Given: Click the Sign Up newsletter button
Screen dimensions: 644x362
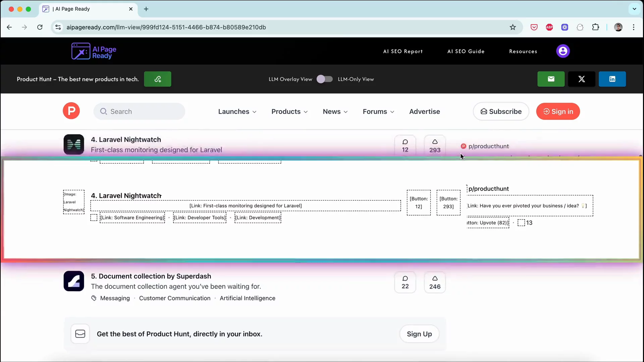Looking at the screenshot, I should click(419, 334).
